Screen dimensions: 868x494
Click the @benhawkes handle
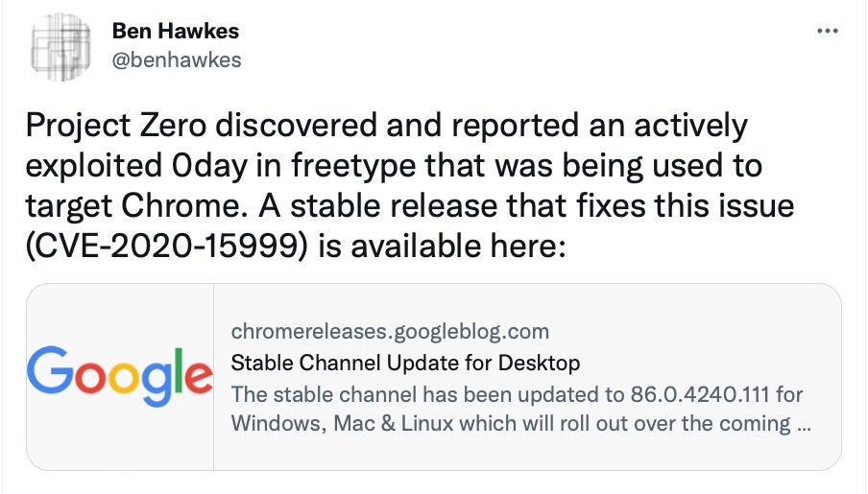click(177, 59)
